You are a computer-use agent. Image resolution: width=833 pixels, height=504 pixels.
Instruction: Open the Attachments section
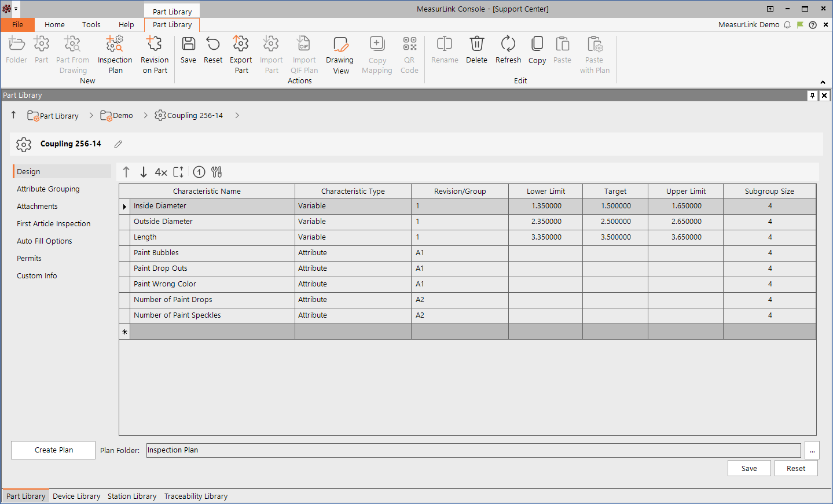pyautogui.click(x=37, y=207)
